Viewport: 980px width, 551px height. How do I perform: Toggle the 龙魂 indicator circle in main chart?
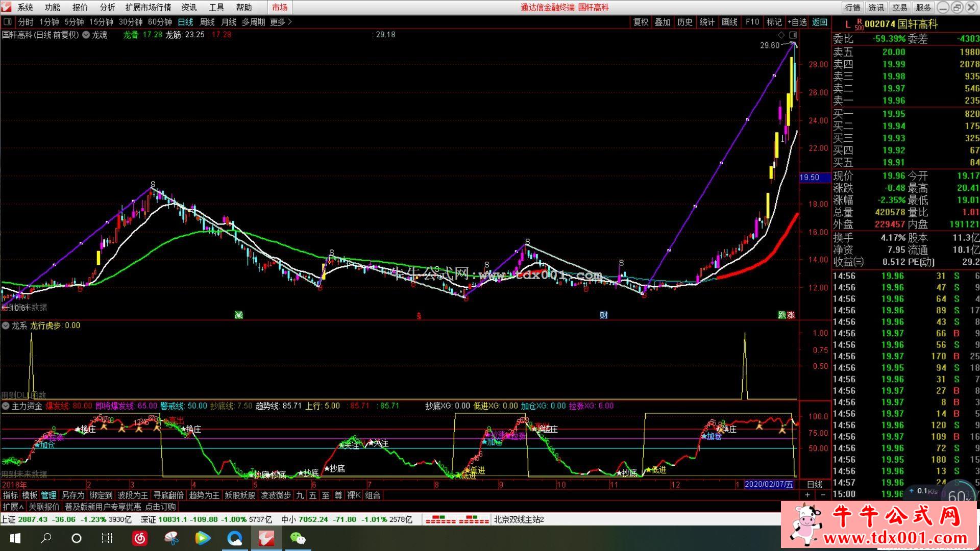tap(86, 35)
